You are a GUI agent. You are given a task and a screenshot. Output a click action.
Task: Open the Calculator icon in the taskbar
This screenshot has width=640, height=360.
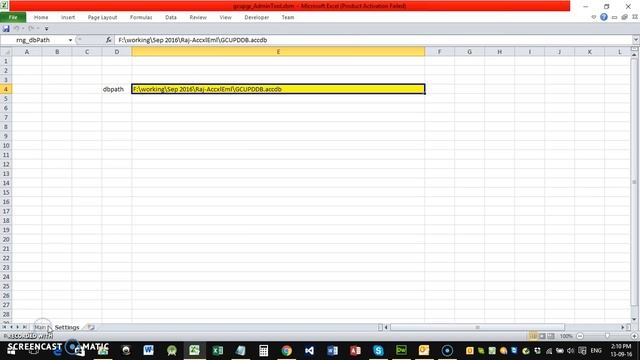[x=263, y=350]
